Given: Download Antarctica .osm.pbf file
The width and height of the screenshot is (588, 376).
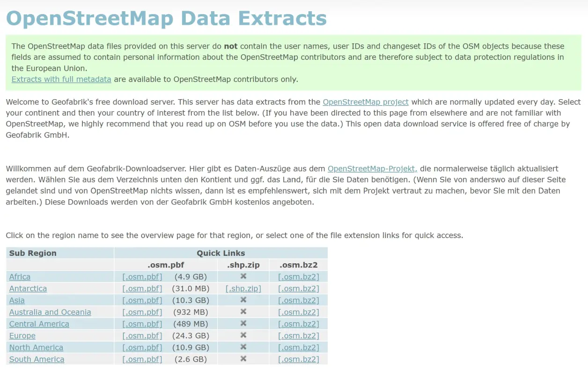Looking at the screenshot, I should click(142, 289).
